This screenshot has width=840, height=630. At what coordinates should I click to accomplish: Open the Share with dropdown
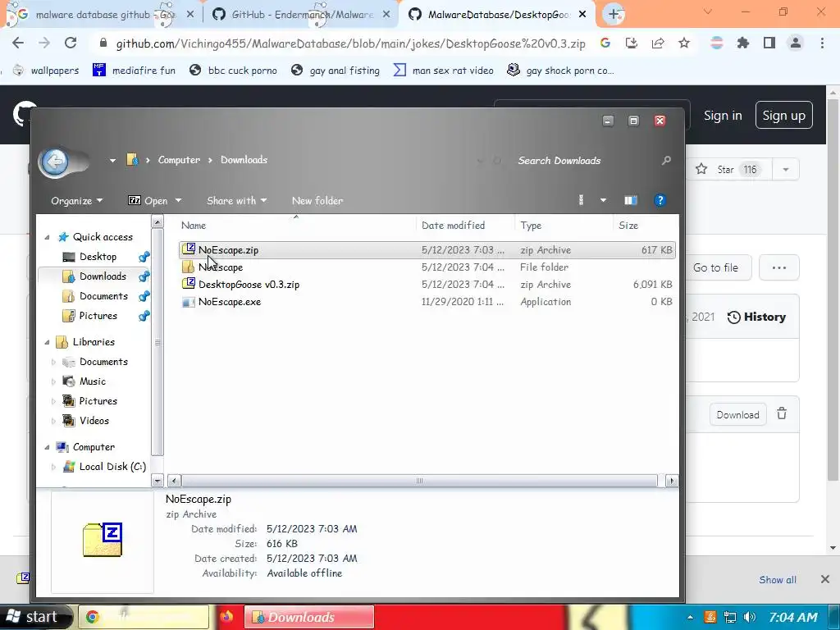click(x=237, y=200)
